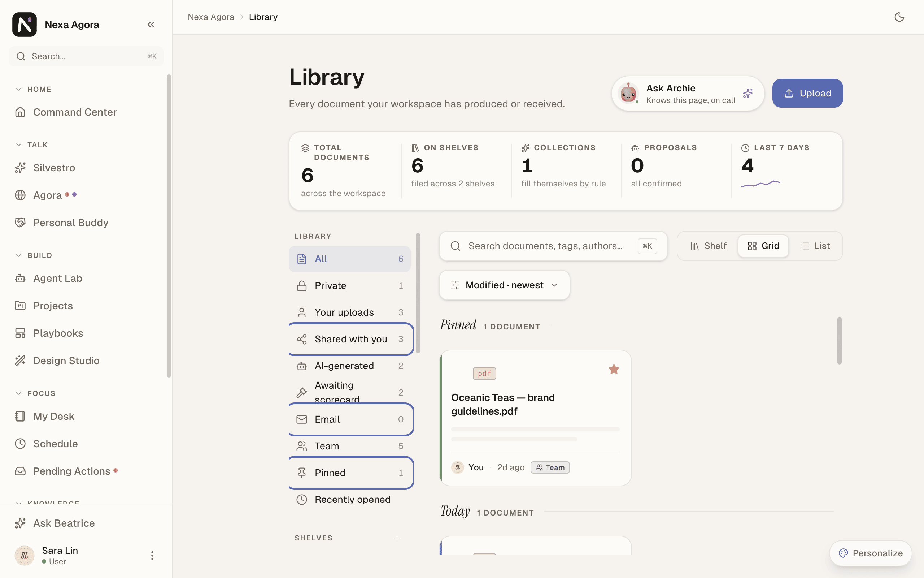Open Sara Lin user options menu

point(152,556)
